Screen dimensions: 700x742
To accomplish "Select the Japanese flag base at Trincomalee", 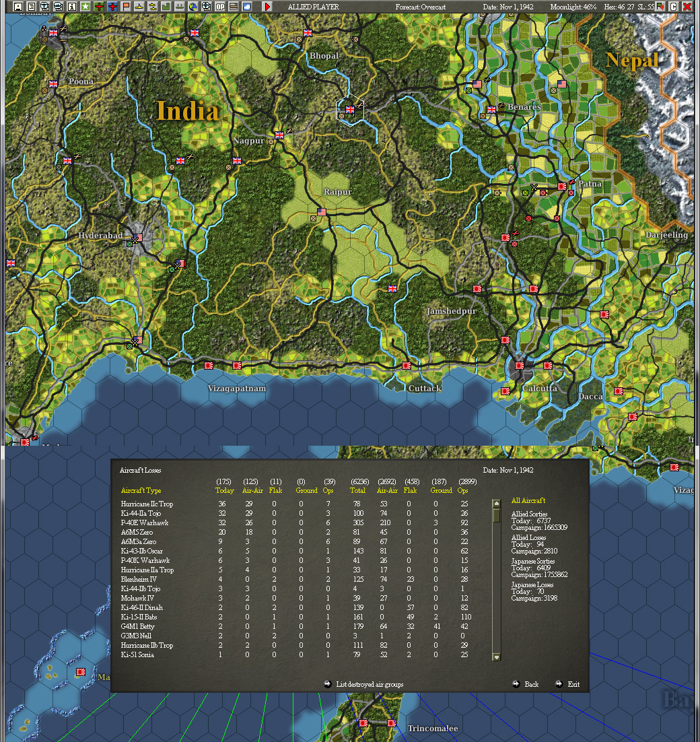I will (x=392, y=723).
